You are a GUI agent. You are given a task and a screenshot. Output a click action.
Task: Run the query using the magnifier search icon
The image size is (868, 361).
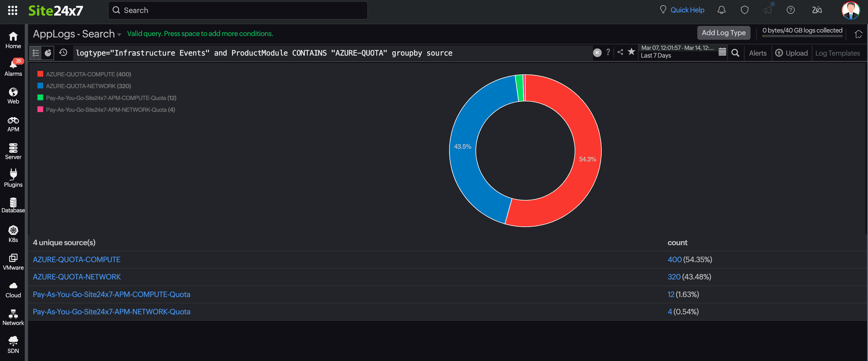736,53
